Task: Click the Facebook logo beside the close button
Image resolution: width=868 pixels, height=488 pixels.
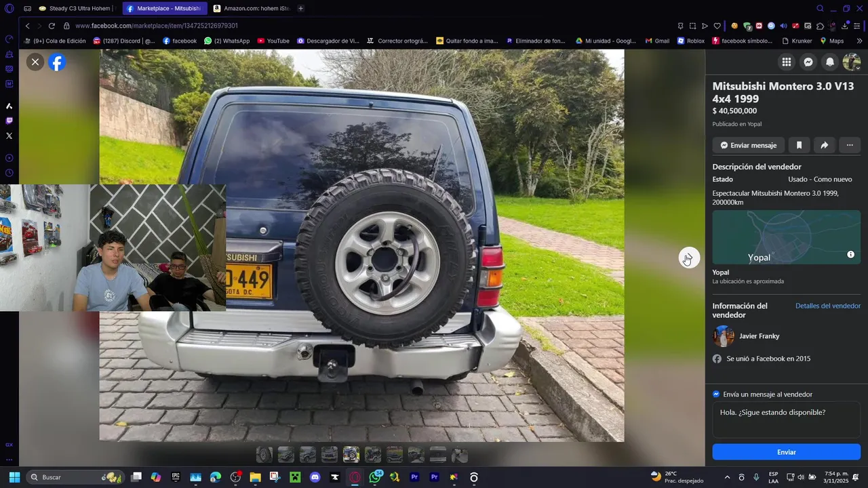Action: point(58,62)
